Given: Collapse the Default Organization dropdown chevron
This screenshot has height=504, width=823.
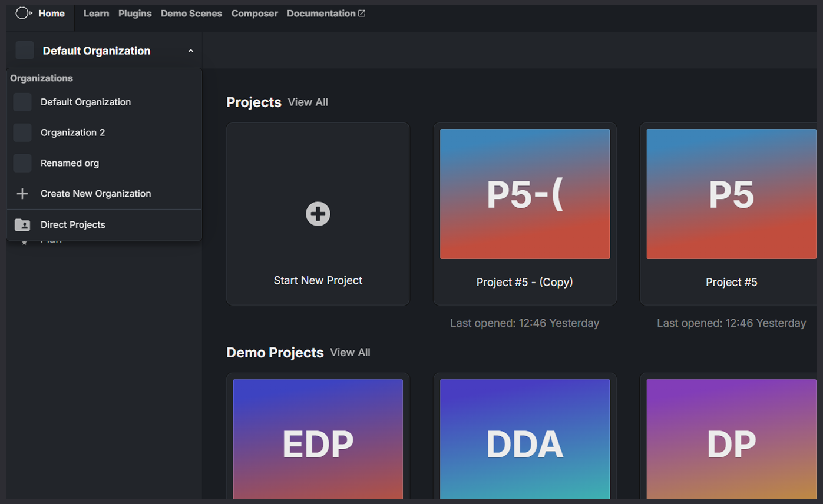Looking at the screenshot, I should (x=190, y=51).
